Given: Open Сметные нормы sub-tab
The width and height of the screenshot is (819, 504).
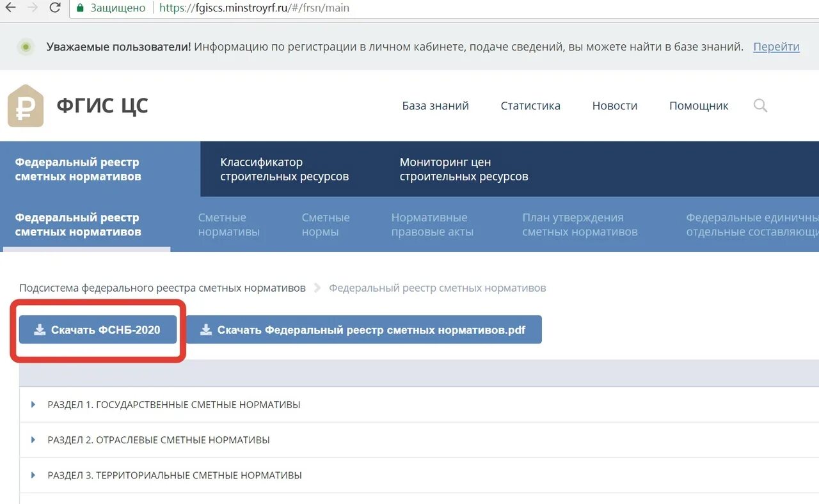Looking at the screenshot, I should [x=326, y=224].
